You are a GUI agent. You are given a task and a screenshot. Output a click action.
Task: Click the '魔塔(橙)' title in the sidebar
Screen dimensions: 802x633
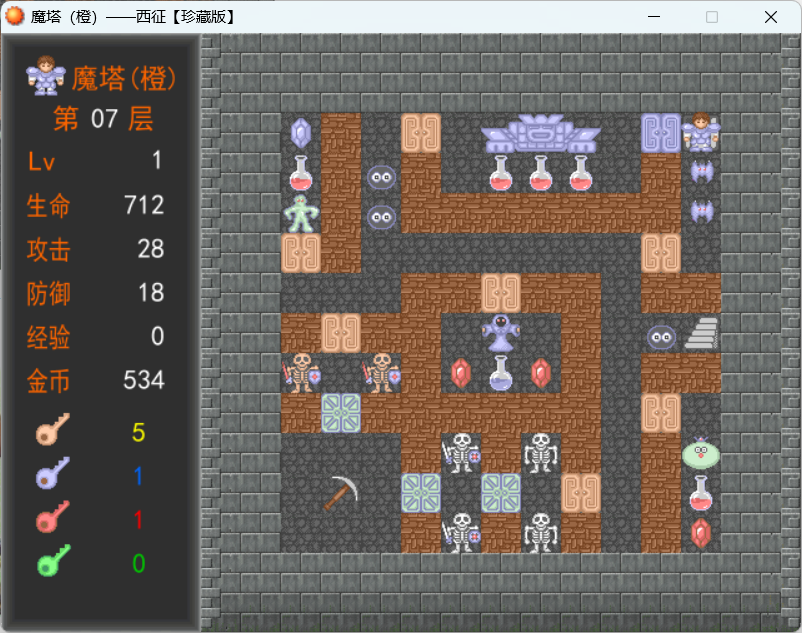tap(123, 79)
